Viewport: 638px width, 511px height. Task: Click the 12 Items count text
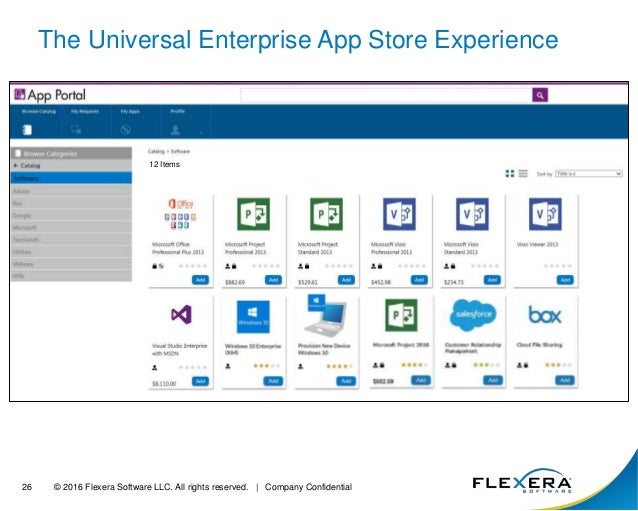[164, 164]
